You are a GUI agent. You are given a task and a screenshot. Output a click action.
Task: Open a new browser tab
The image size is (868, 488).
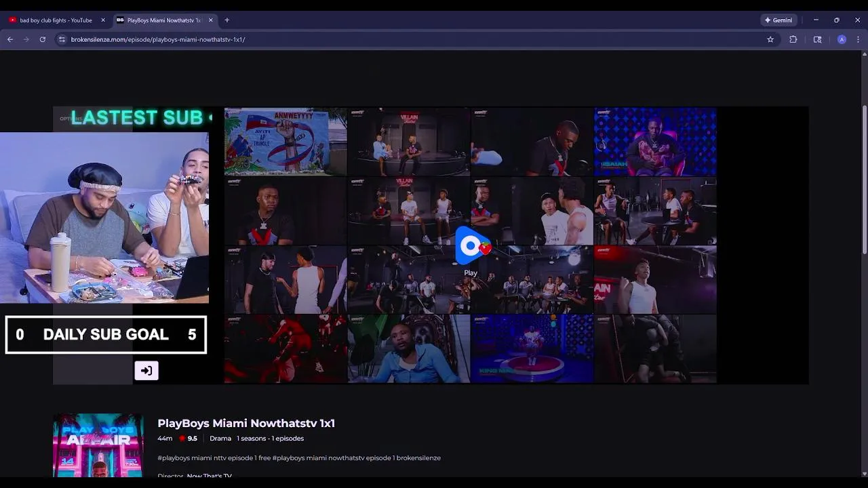pos(226,20)
